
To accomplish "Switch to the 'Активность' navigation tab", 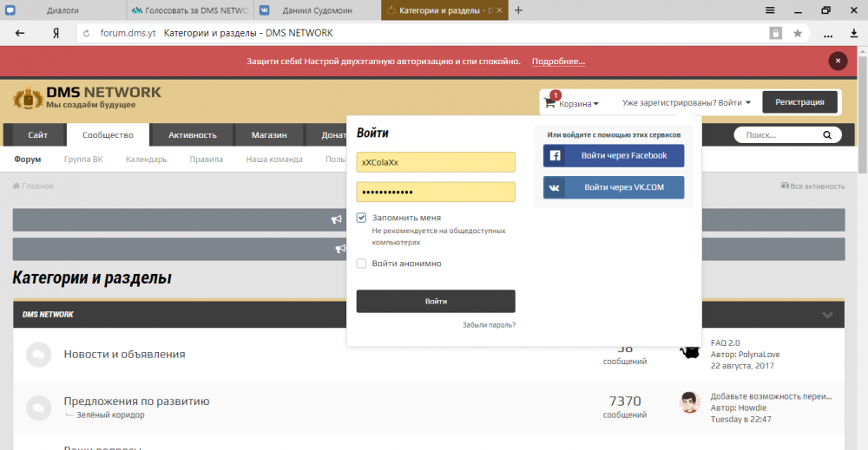I will pyautogui.click(x=192, y=135).
